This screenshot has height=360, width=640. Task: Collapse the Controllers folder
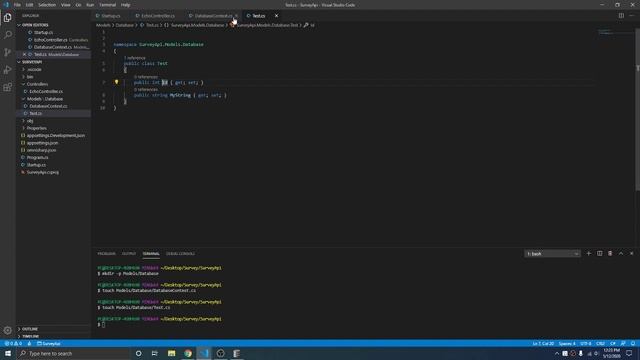(37, 84)
